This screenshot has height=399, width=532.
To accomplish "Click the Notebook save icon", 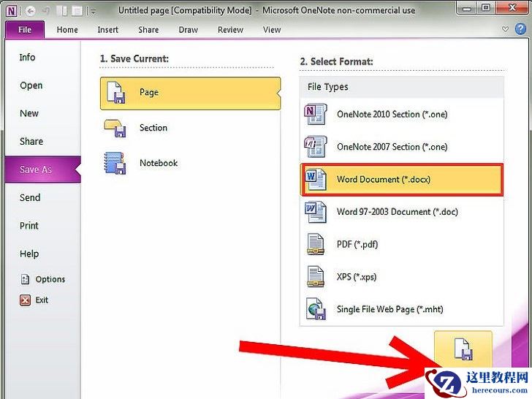I will click(x=115, y=163).
